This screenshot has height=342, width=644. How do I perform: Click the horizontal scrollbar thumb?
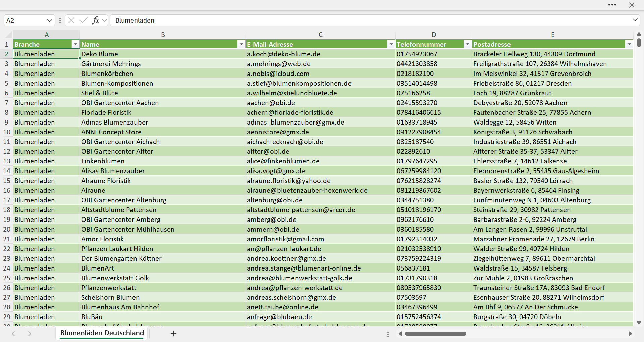(435, 334)
